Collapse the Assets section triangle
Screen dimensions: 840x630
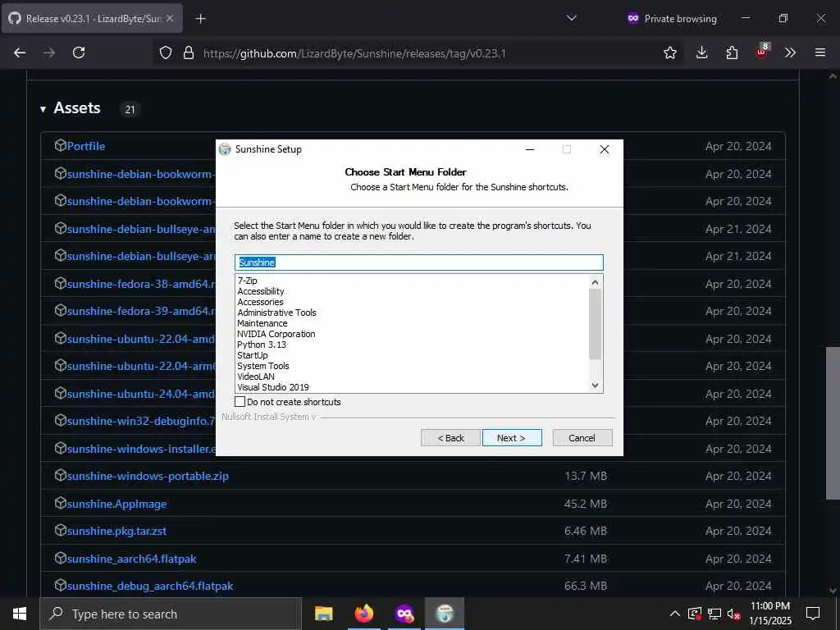point(43,109)
